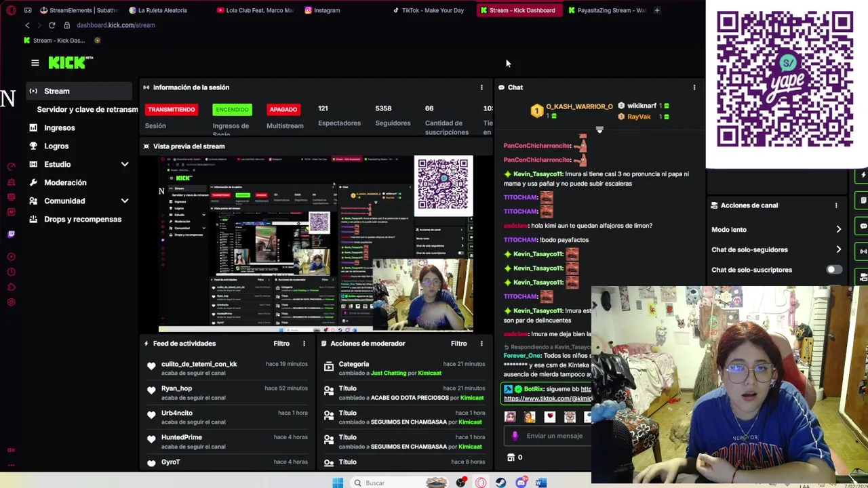
Task: Click 5358 Seguidores stat
Action: coord(393,115)
